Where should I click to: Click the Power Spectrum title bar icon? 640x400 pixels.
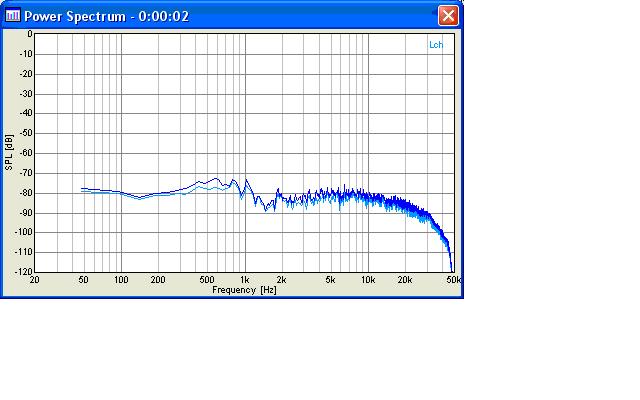13,16
